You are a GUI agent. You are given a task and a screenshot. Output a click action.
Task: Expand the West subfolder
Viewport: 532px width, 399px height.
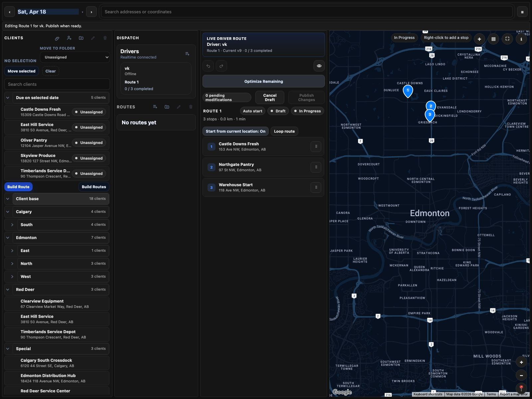[12, 277]
